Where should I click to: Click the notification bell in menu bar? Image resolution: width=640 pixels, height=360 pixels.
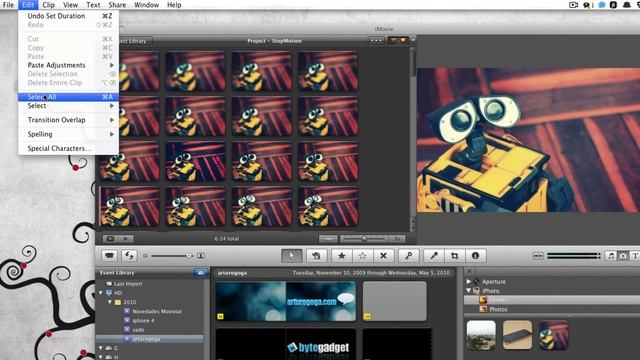pos(627,5)
